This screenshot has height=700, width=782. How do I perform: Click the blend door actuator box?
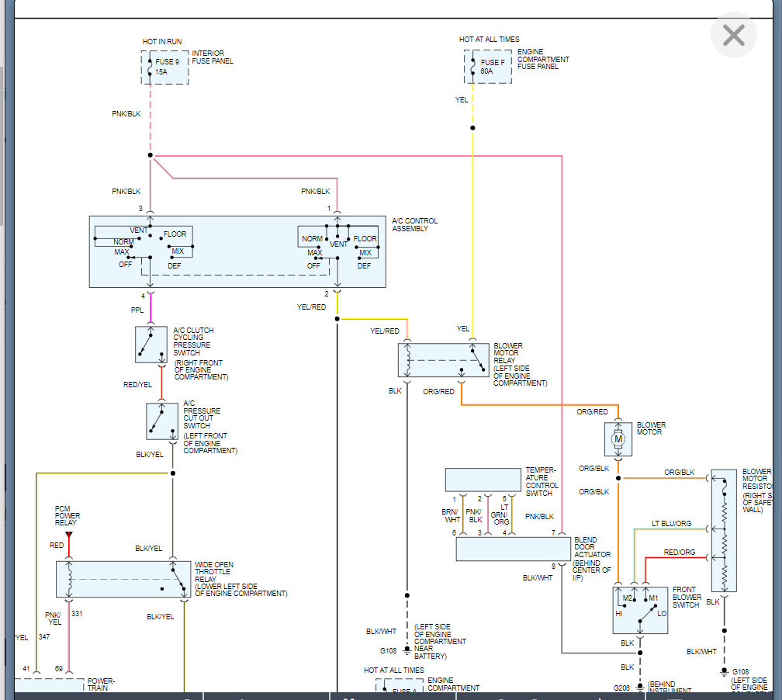[x=514, y=549]
